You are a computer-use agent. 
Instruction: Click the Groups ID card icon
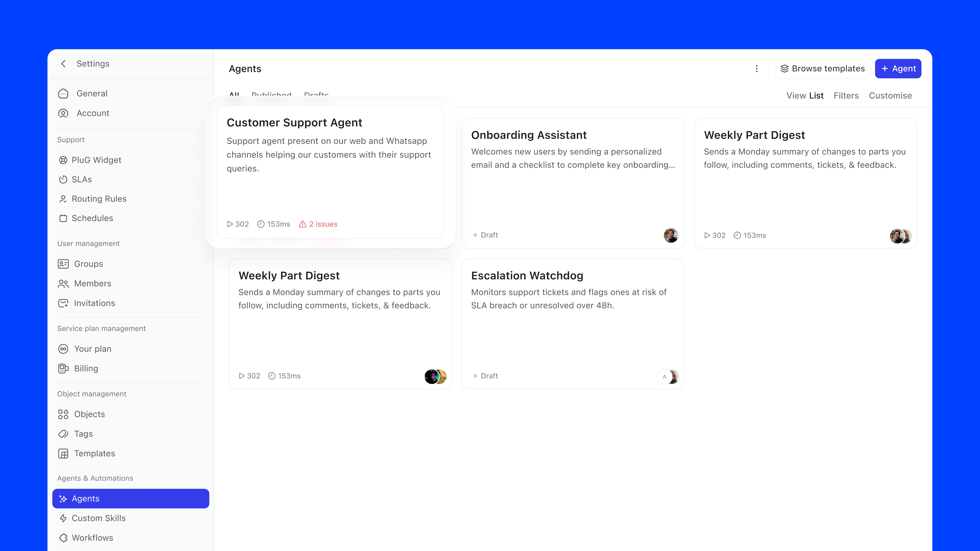(x=63, y=264)
